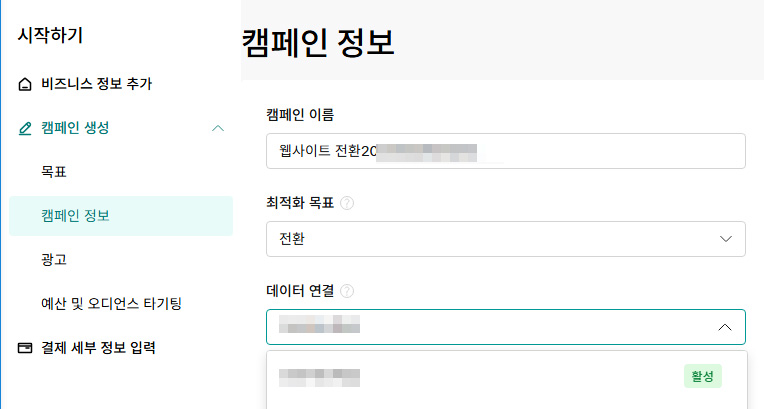Click the chevron arrow in the 전환 dropdown
The height and width of the screenshot is (409, 764).
[726, 239]
